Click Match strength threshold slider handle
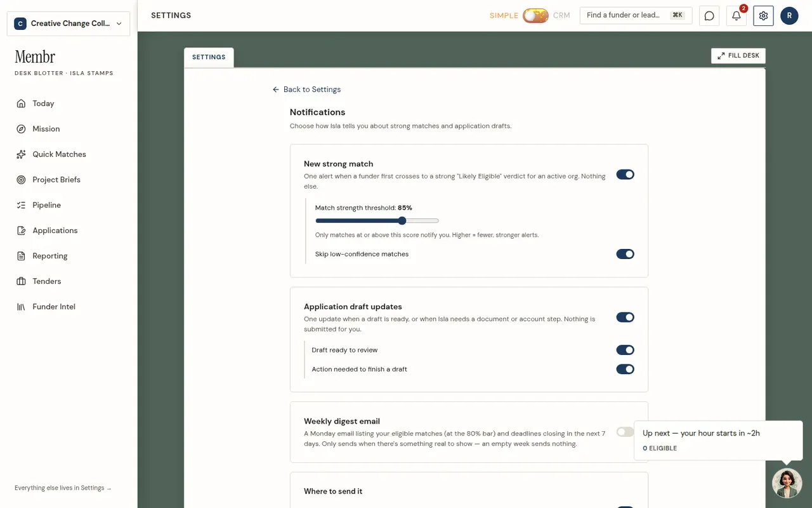 [x=402, y=221]
